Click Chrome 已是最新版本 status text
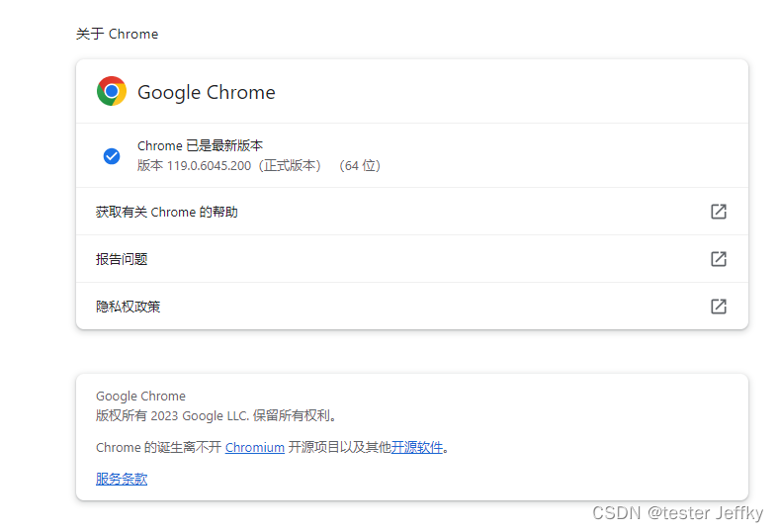The height and width of the screenshot is (532, 779). click(x=201, y=146)
